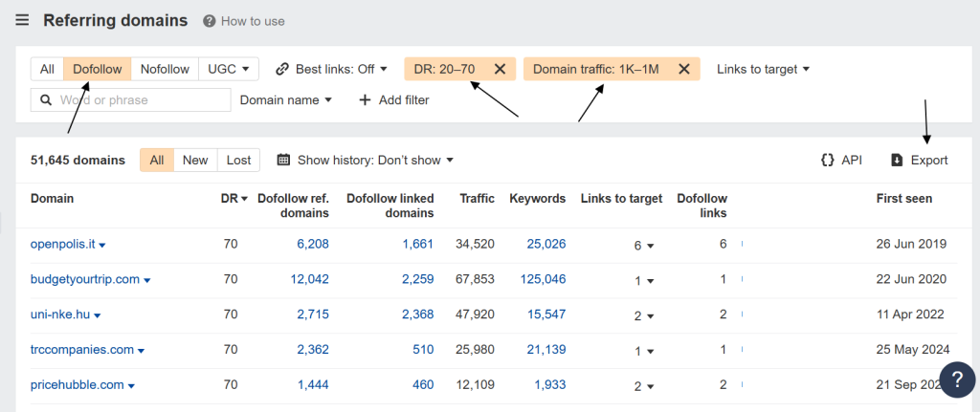The height and width of the screenshot is (412, 980).
Task: Open the Best links: Off dropdown
Action: [x=331, y=69]
